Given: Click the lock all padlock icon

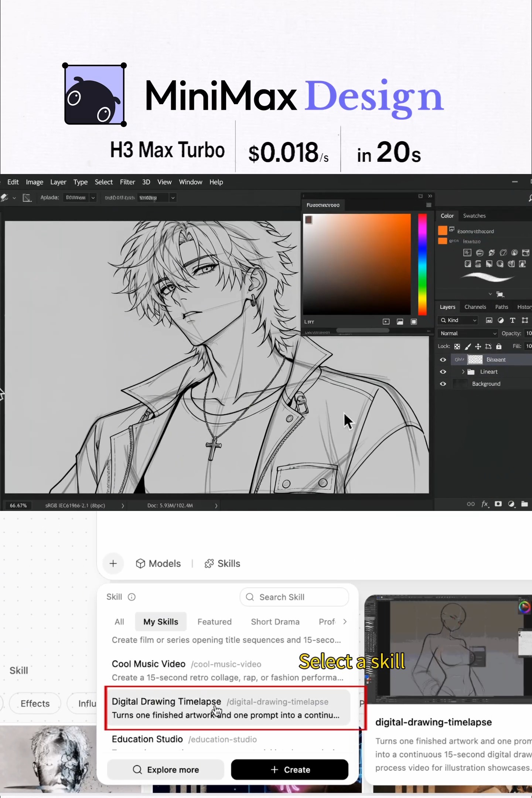Looking at the screenshot, I should [x=499, y=347].
